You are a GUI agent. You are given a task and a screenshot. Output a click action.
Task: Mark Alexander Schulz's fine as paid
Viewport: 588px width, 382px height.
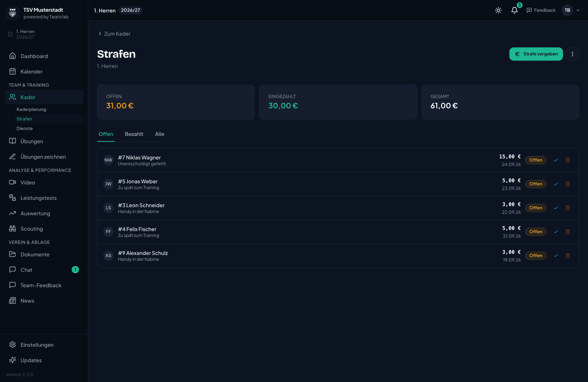coord(556,256)
